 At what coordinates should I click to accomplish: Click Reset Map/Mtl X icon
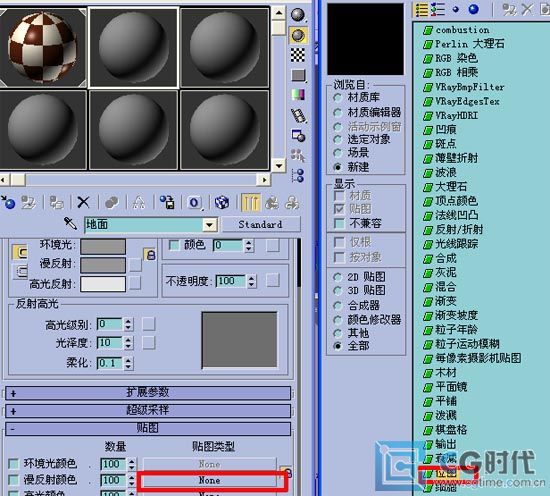[83, 202]
